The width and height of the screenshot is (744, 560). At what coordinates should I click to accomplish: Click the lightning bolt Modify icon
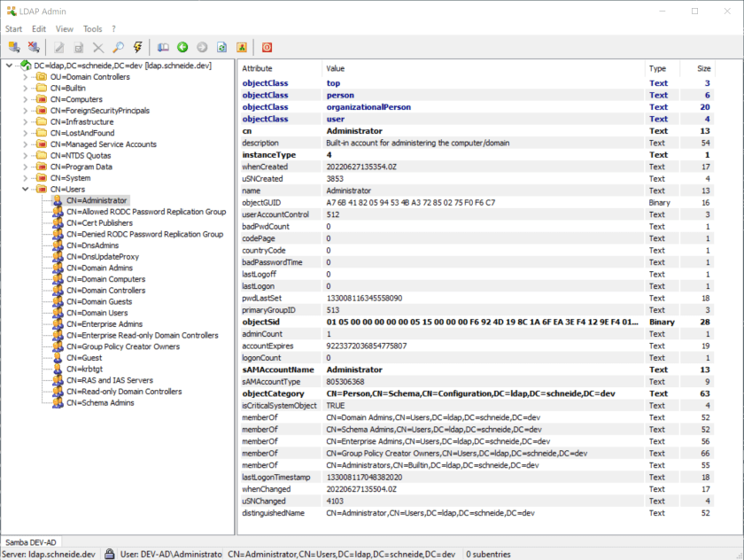[137, 47]
